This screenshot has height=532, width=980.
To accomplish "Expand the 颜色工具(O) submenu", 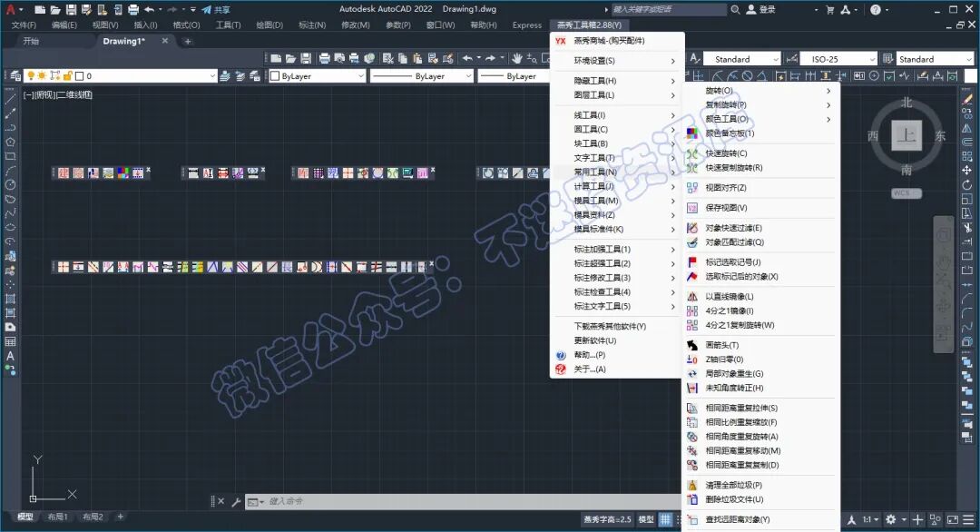I will click(760, 119).
